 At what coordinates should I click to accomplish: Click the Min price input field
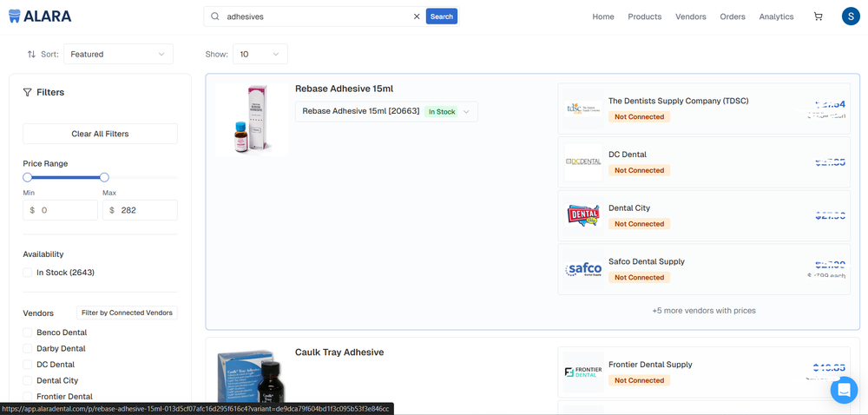[x=61, y=210]
